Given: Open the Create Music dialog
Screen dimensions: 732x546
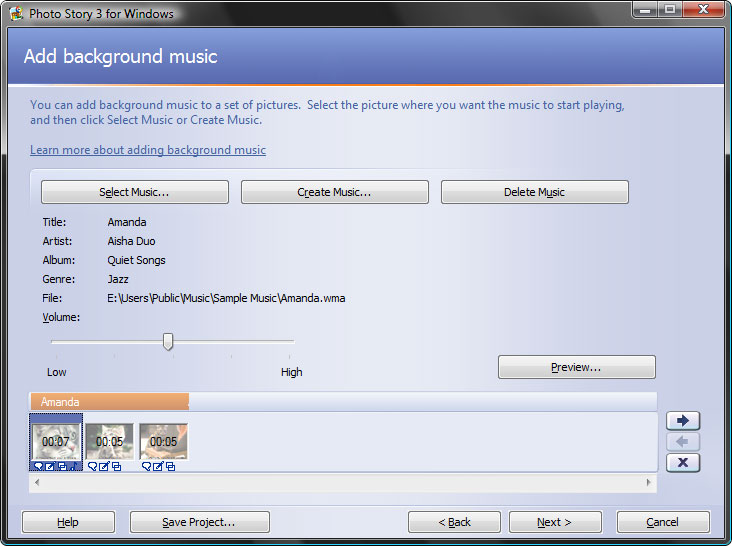Looking at the screenshot, I should pyautogui.click(x=335, y=192).
